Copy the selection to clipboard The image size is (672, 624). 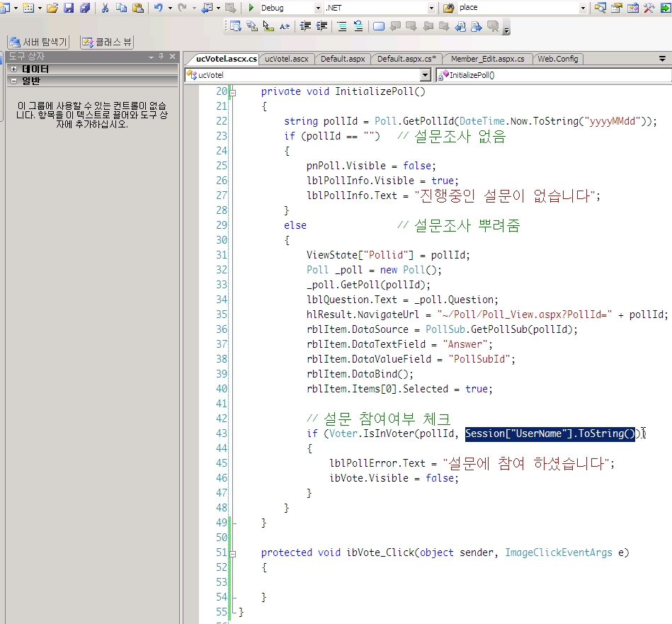[x=121, y=8]
